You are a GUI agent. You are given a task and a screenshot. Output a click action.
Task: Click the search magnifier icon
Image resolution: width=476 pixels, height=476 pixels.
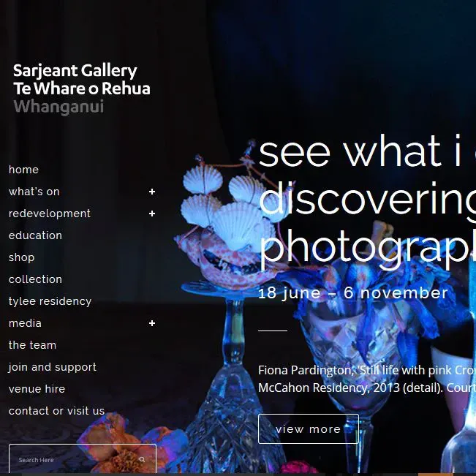[142, 460]
